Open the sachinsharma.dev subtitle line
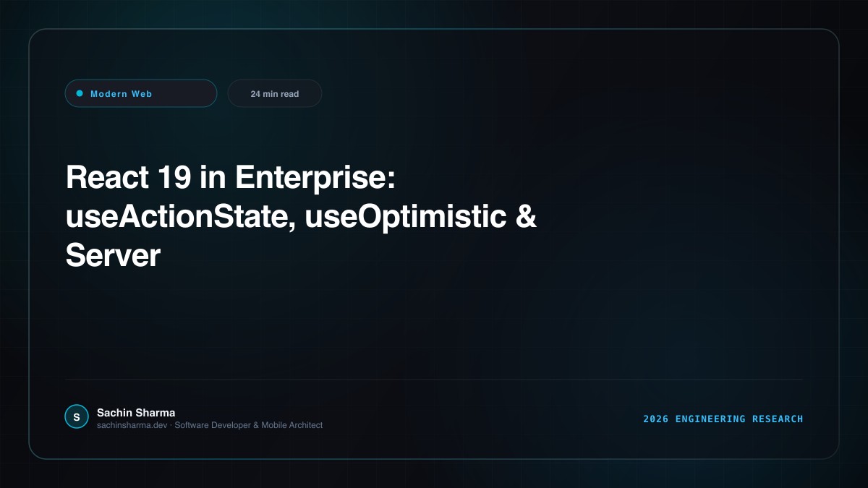 point(210,425)
